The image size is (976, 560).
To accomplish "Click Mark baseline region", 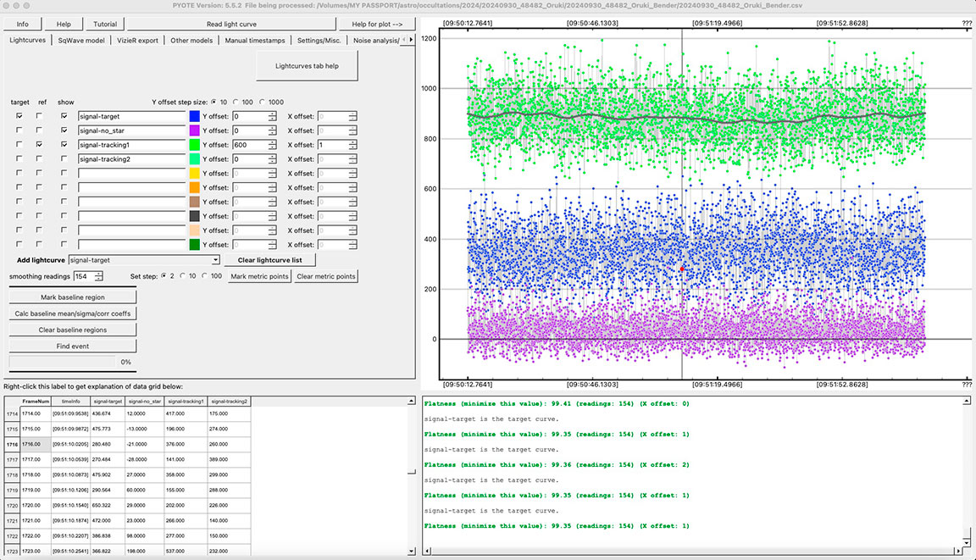I will [73, 297].
